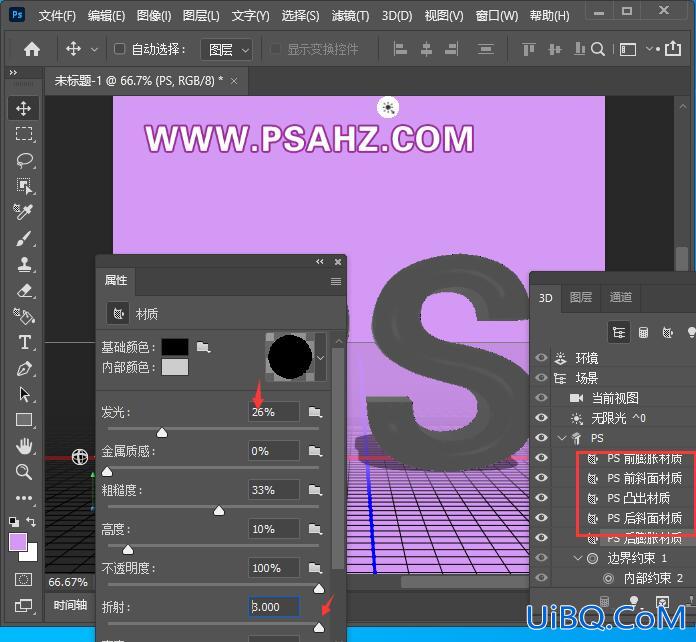Open the Move tool preset dropdown arrow
Image resolution: width=696 pixels, height=642 pixels.
tap(94, 50)
